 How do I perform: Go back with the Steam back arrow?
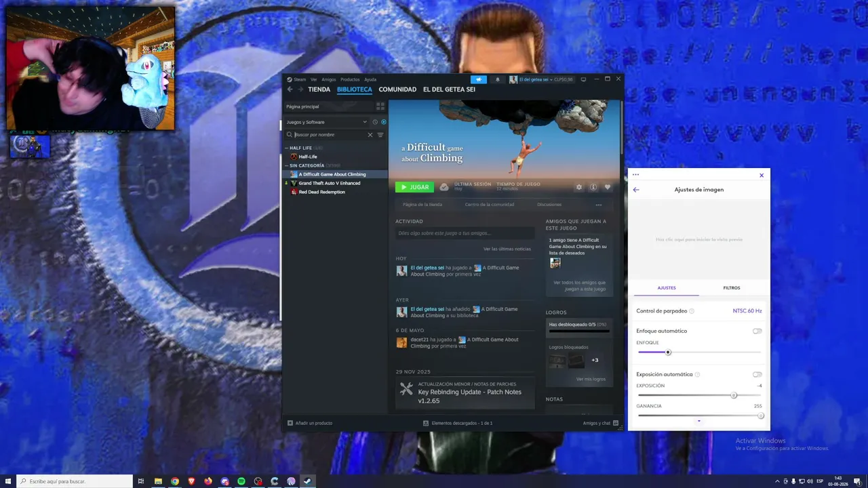[x=290, y=89]
